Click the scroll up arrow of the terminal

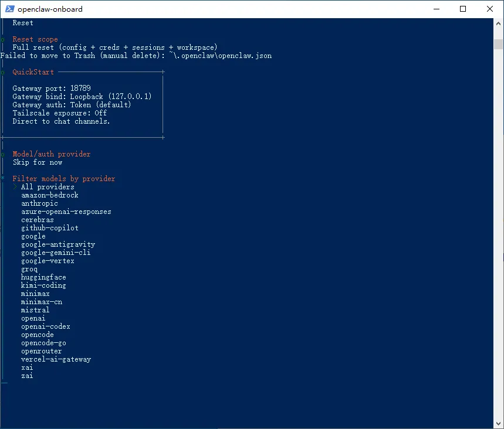tap(498, 23)
